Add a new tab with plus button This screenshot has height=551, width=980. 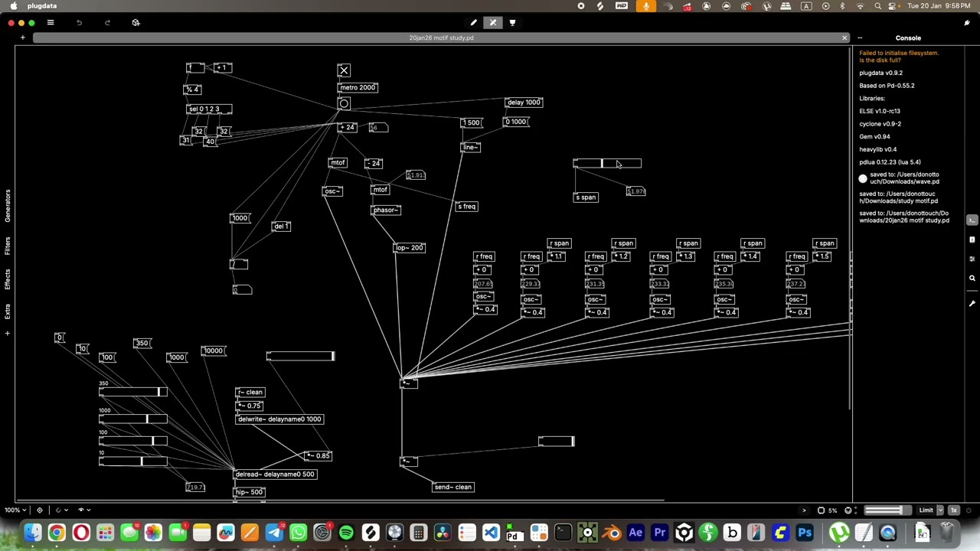(x=22, y=37)
